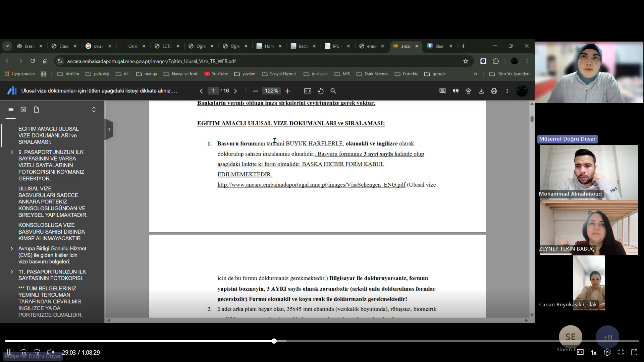The height and width of the screenshot is (362, 644).
Task: Click the fit to page icon
Action: pos(308,91)
